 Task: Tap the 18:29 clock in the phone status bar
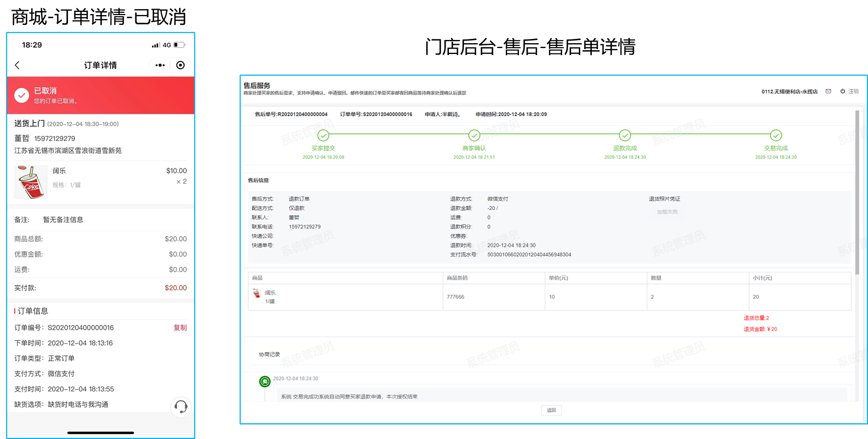point(32,45)
